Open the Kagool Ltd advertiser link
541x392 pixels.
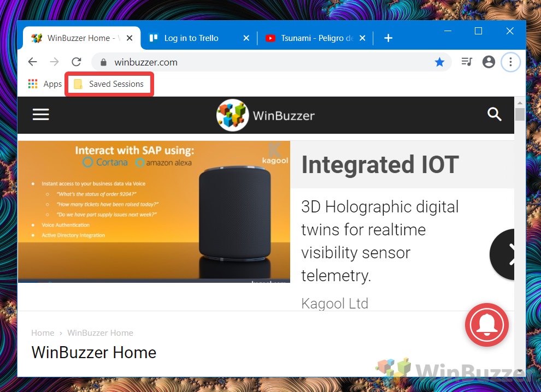[334, 304]
